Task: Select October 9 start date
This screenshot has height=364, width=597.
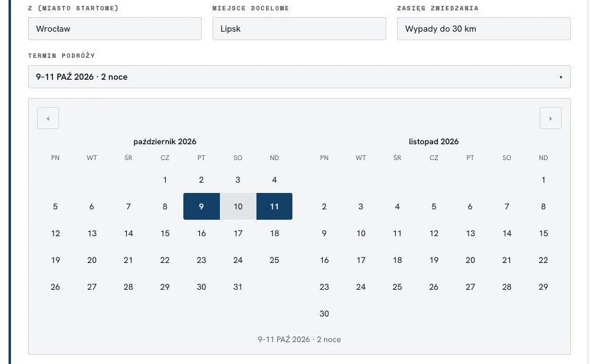Action: (x=202, y=206)
